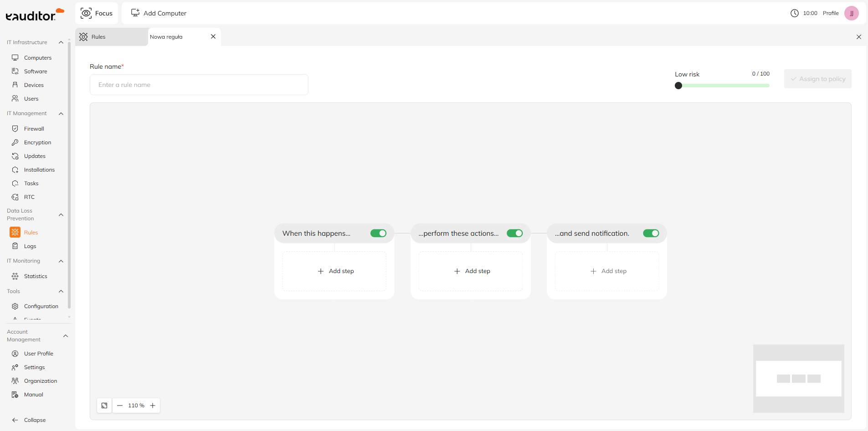This screenshot has height=431, width=868.
Task: Open Logs in the sidebar menu
Action: [30, 246]
